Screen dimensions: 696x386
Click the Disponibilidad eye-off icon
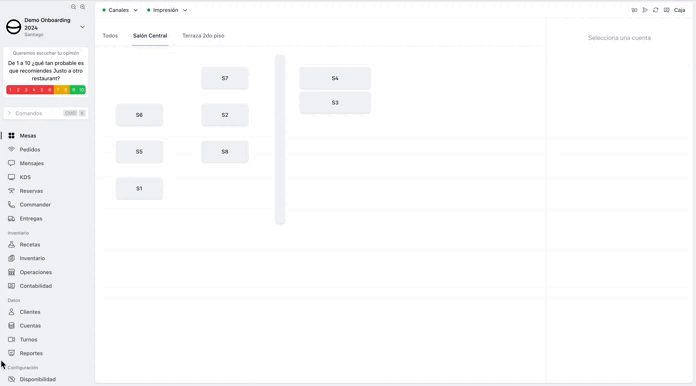coord(12,379)
